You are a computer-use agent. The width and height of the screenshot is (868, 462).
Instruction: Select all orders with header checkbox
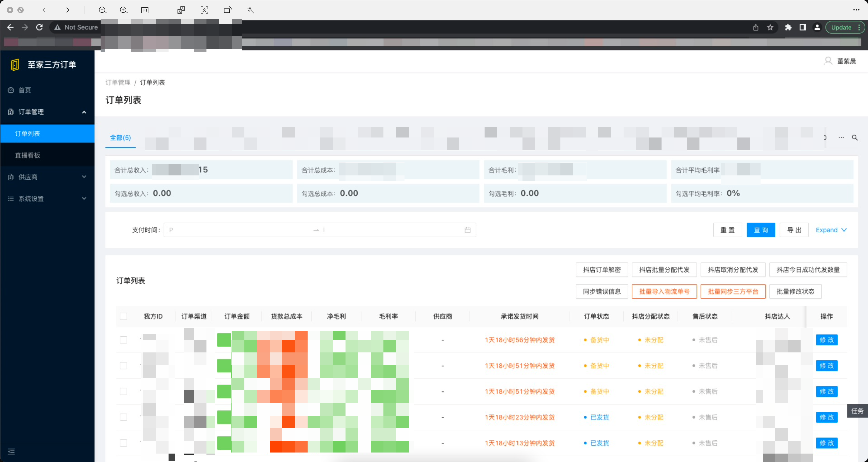pos(124,316)
